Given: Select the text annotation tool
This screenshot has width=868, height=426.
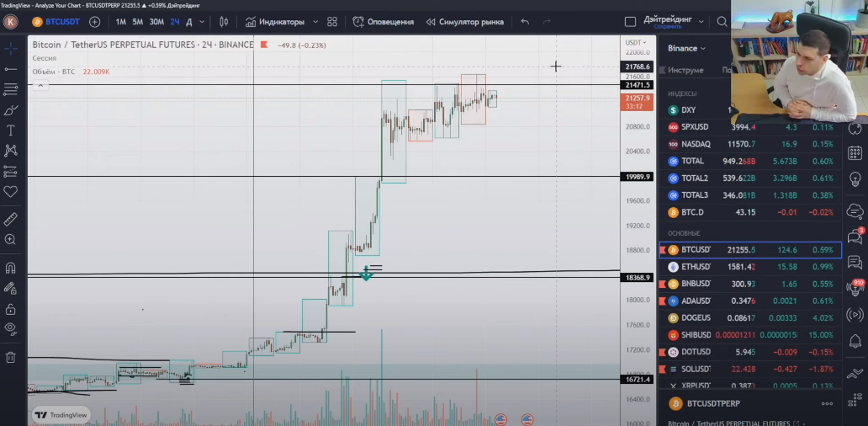Looking at the screenshot, I should (x=11, y=130).
